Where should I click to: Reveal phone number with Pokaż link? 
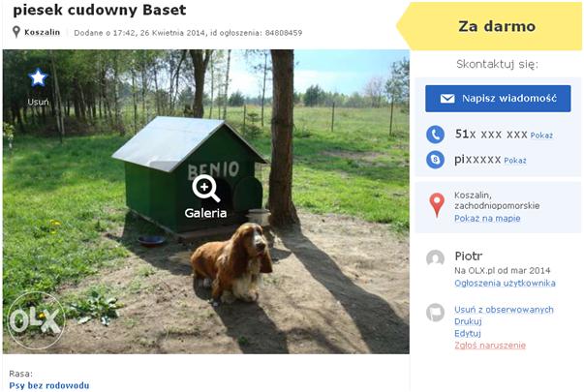tap(541, 136)
